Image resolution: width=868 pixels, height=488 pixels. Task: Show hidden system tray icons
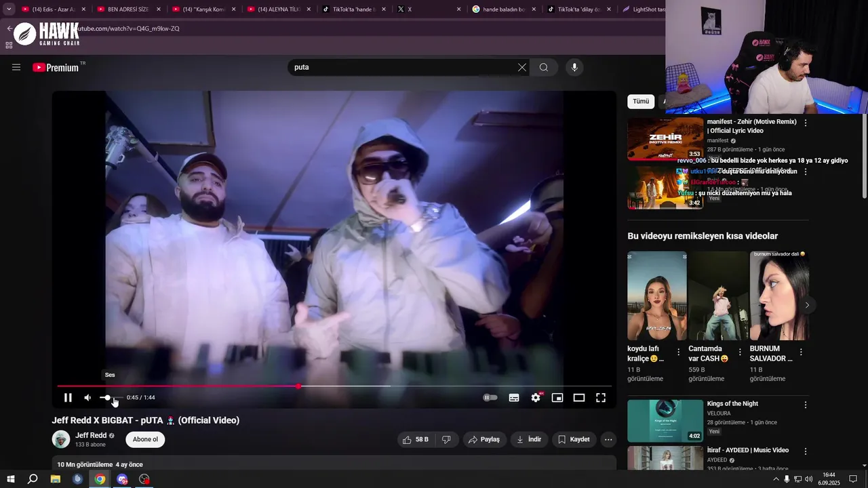(776, 479)
